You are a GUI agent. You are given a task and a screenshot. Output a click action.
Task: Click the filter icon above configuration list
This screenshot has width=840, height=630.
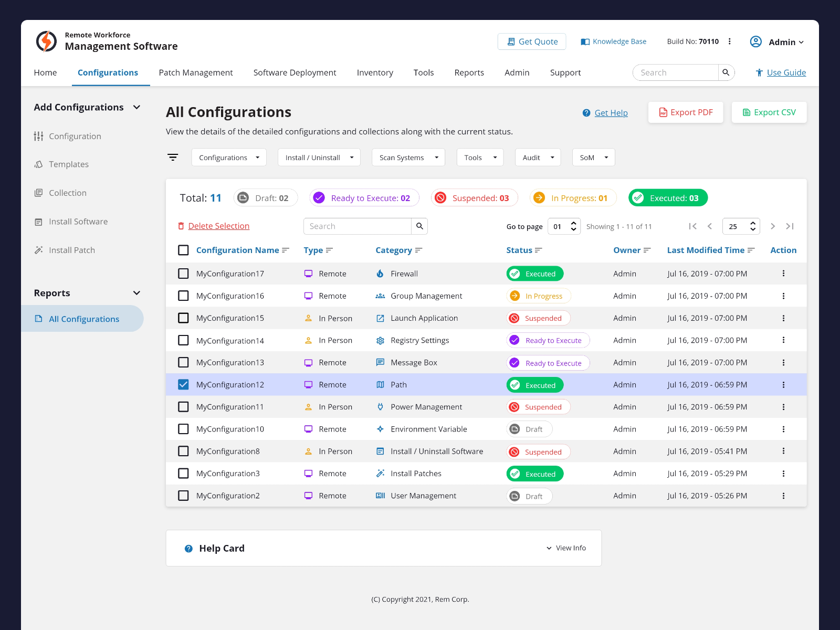(x=173, y=157)
